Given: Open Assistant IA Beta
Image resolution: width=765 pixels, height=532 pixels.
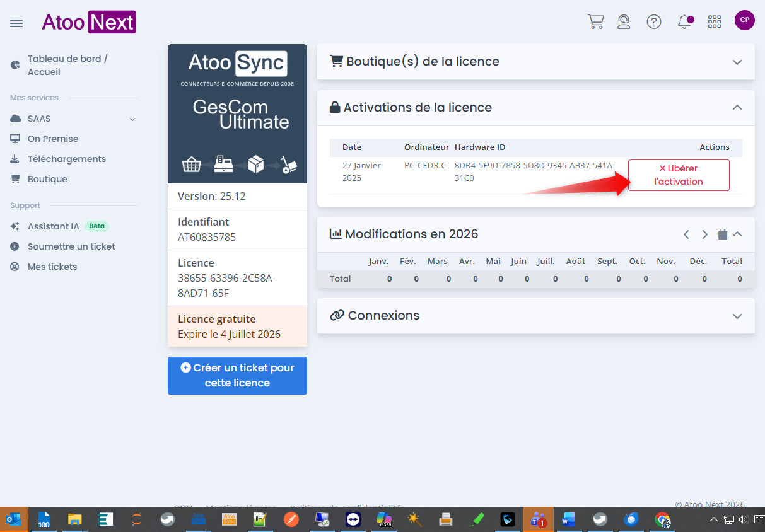Looking at the screenshot, I should [x=59, y=226].
